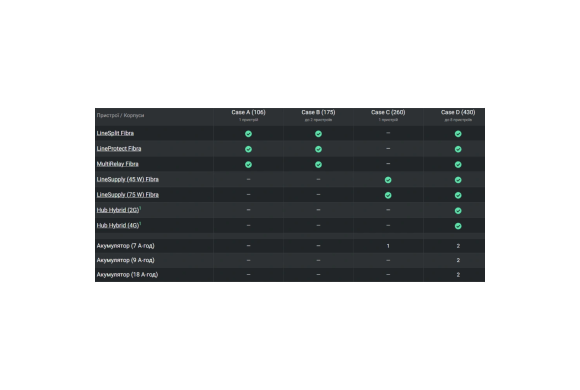
Task: Click the LineSupply (45 W) checkmark under Case D
Action: 458,180
